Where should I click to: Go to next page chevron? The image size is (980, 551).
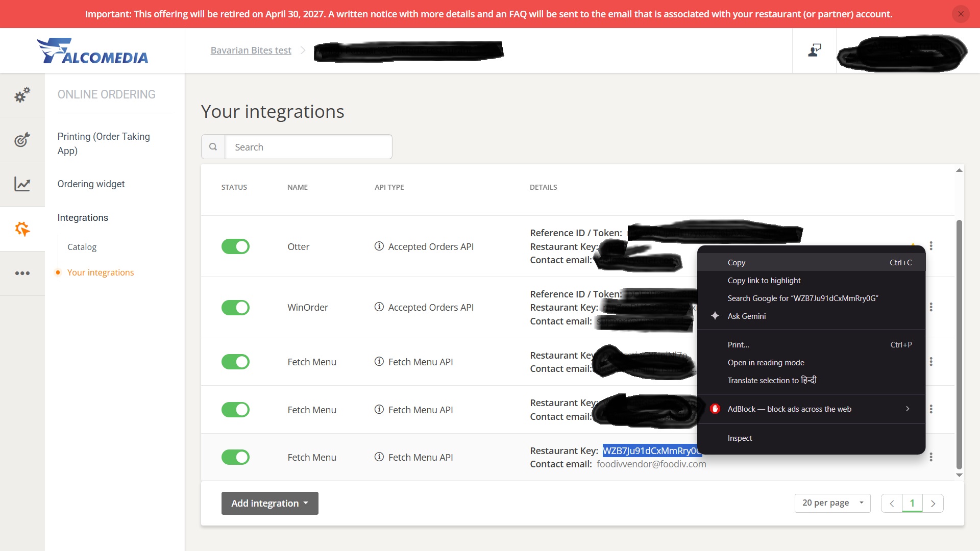click(x=933, y=504)
